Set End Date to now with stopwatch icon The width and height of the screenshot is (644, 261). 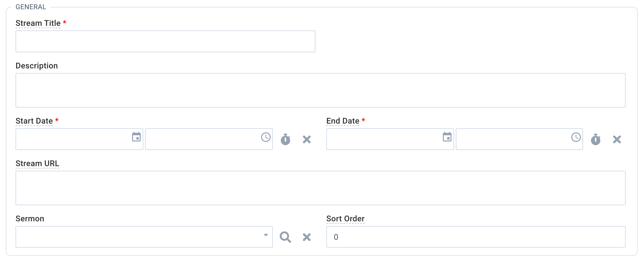[596, 139]
